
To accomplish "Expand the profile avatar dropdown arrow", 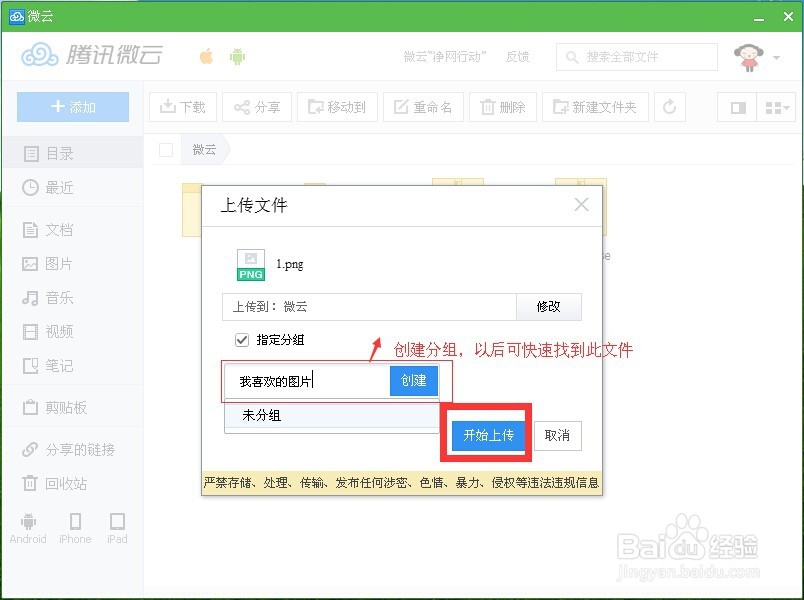I will tap(778, 57).
